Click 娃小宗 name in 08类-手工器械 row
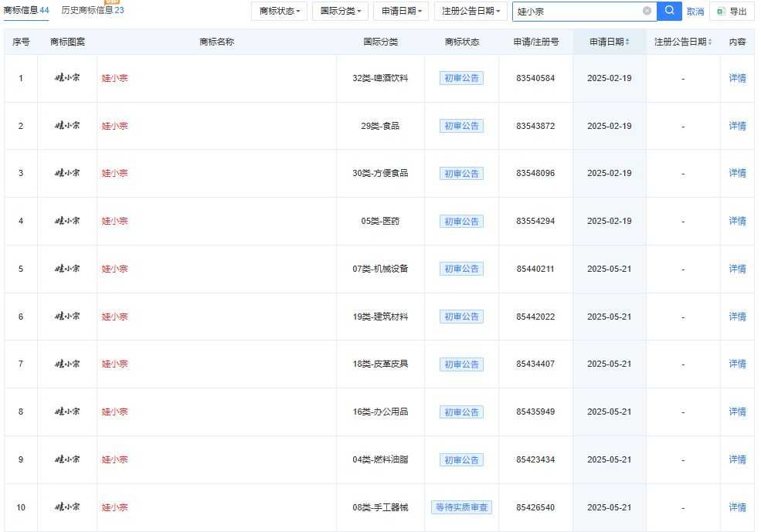Viewport: 761px width, 532px height. [114, 508]
